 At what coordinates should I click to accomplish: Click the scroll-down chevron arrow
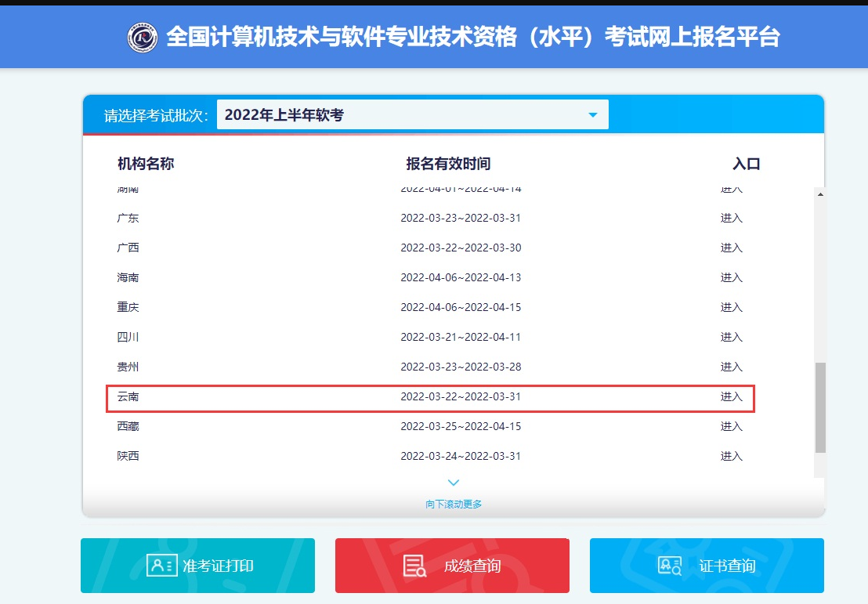[454, 483]
